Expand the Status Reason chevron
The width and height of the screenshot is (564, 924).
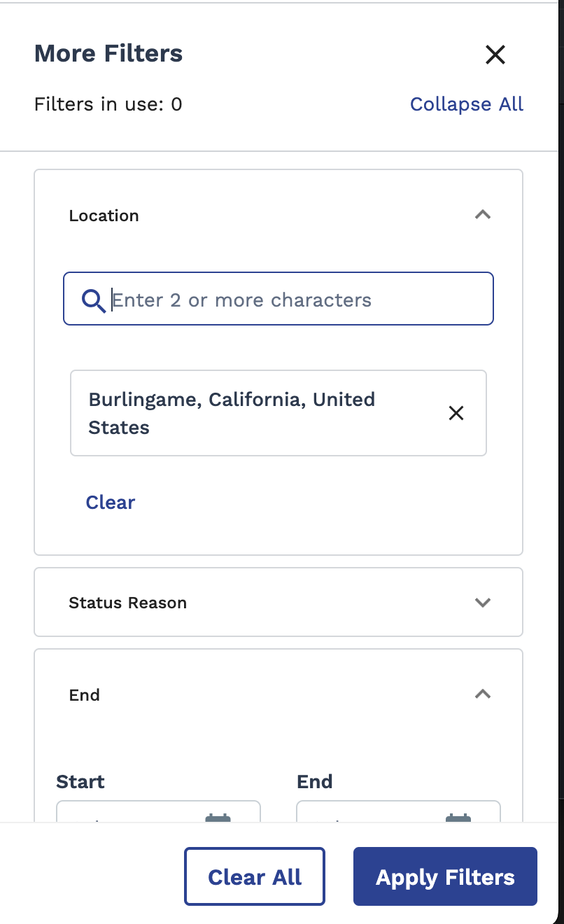click(x=482, y=603)
